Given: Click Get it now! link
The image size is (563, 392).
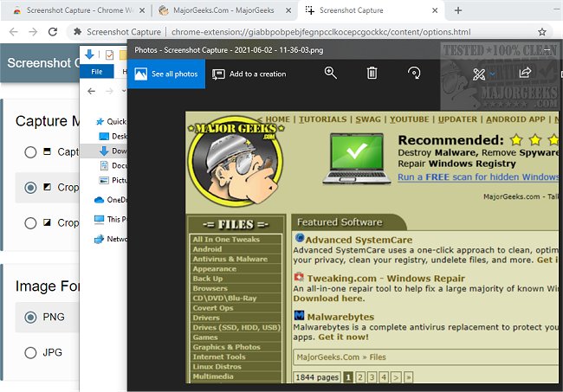Looking at the screenshot, I should click(343, 337).
